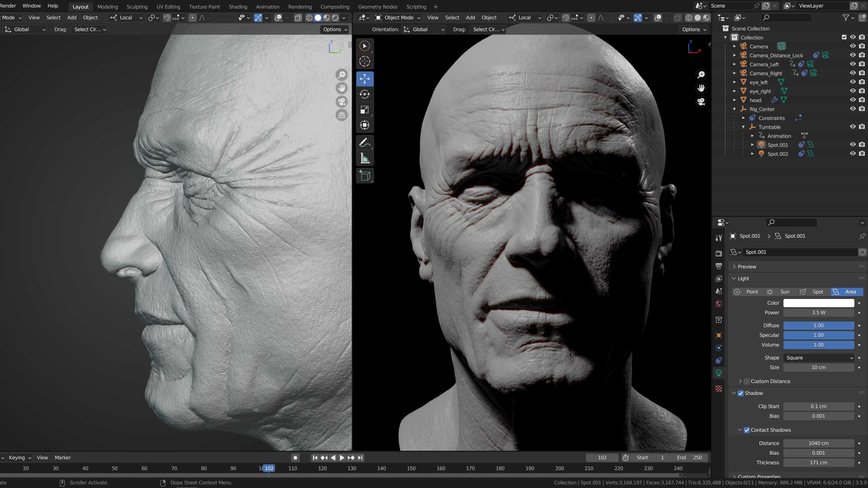Toggle viewport visibility of head object
The height and width of the screenshot is (488, 868).
[x=853, y=100]
